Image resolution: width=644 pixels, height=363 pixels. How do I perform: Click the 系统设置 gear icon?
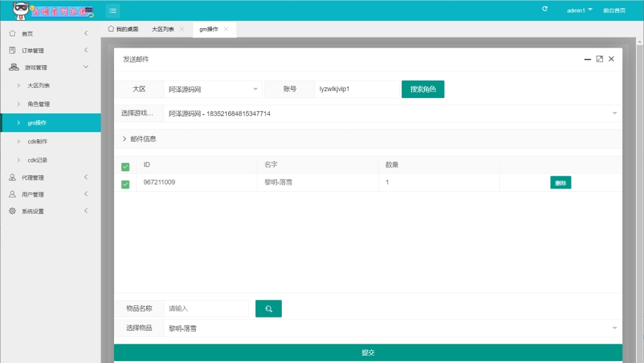coord(12,211)
